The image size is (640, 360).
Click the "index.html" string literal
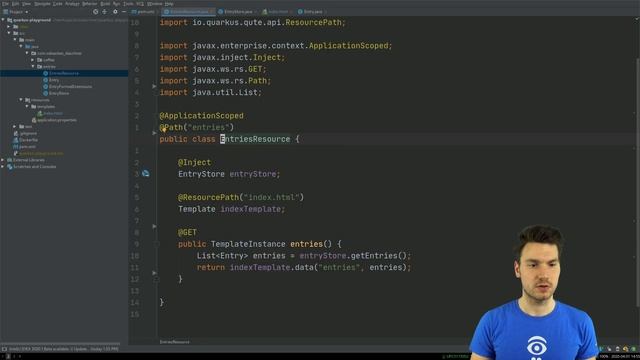[271, 197]
